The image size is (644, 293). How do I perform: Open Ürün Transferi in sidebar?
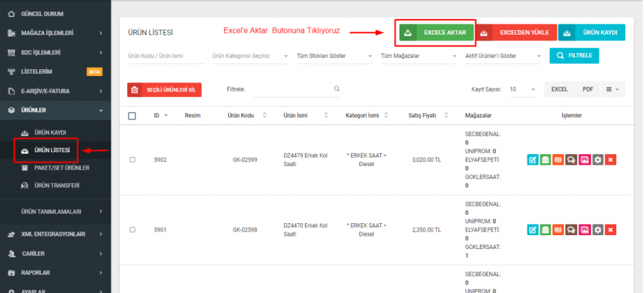(x=56, y=185)
